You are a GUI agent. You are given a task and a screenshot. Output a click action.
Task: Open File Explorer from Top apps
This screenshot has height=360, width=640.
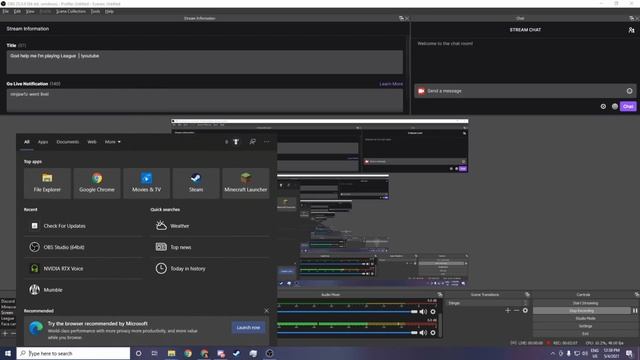pos(47,183)
